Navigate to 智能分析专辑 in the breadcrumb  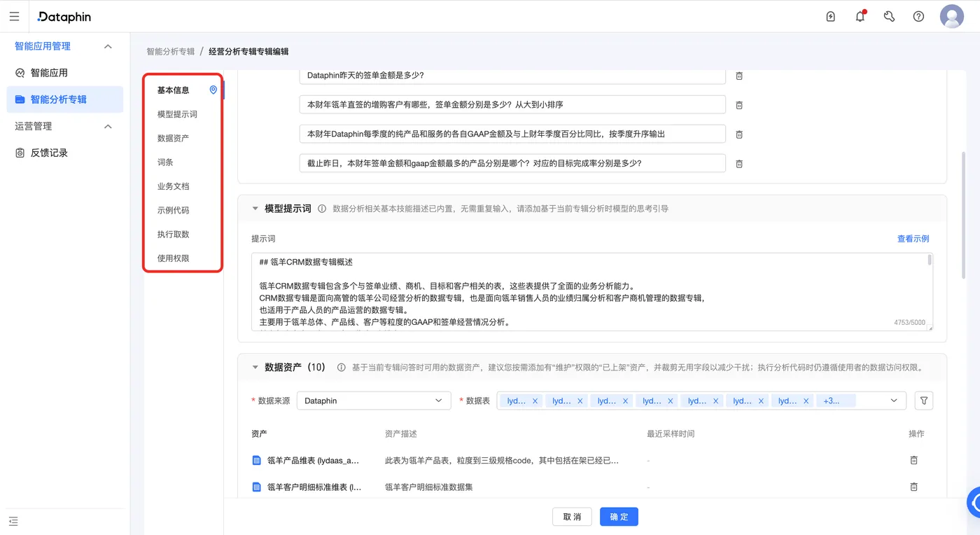click(171, 51)
